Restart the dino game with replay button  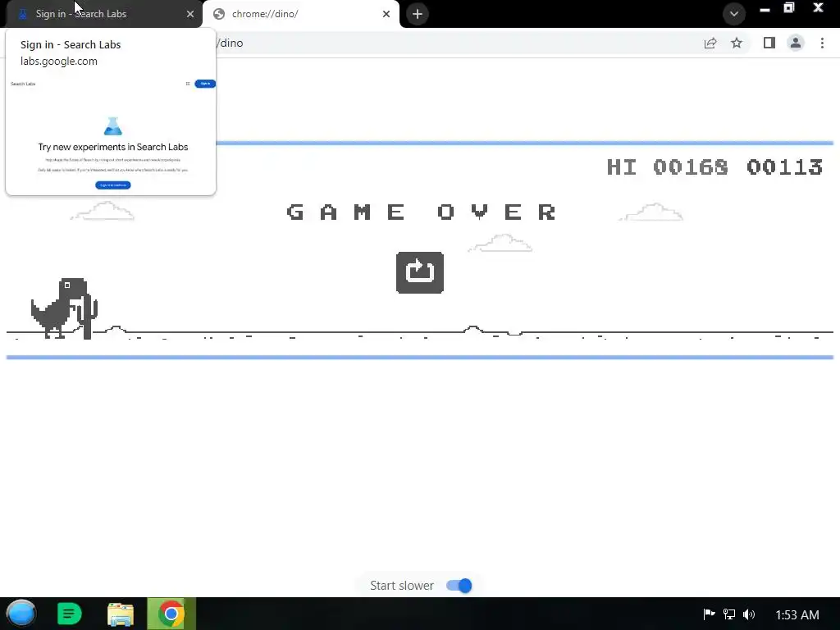coord(419,272)
